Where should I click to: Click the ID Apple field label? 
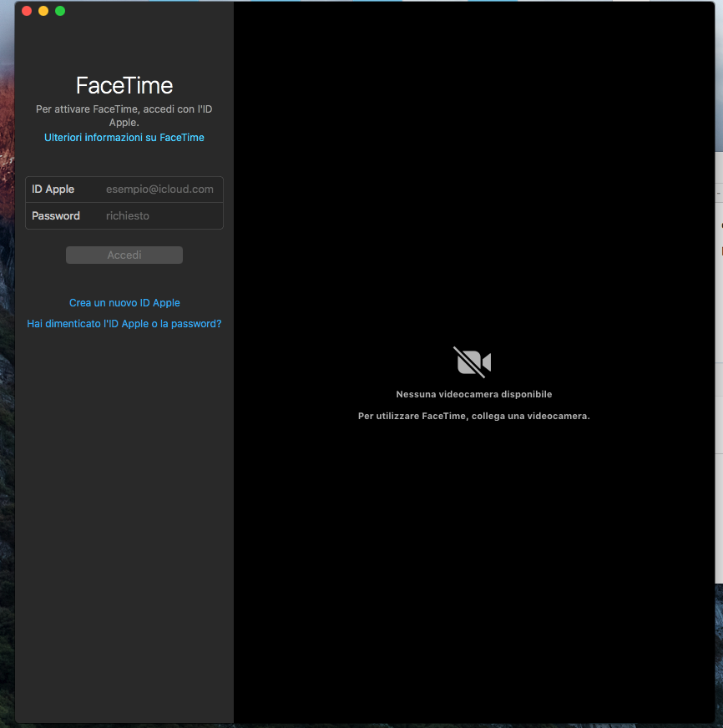pyautogui.click(x=53, y=190)
